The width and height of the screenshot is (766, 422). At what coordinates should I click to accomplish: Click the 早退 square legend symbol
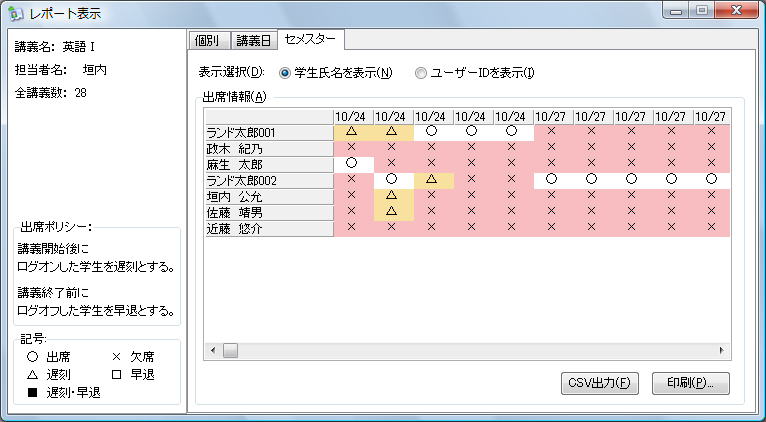point(116,375)
